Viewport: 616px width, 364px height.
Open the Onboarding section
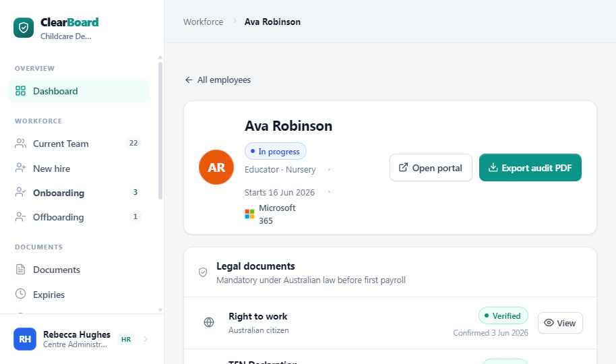pyautogui.click(x=79, y=193)
